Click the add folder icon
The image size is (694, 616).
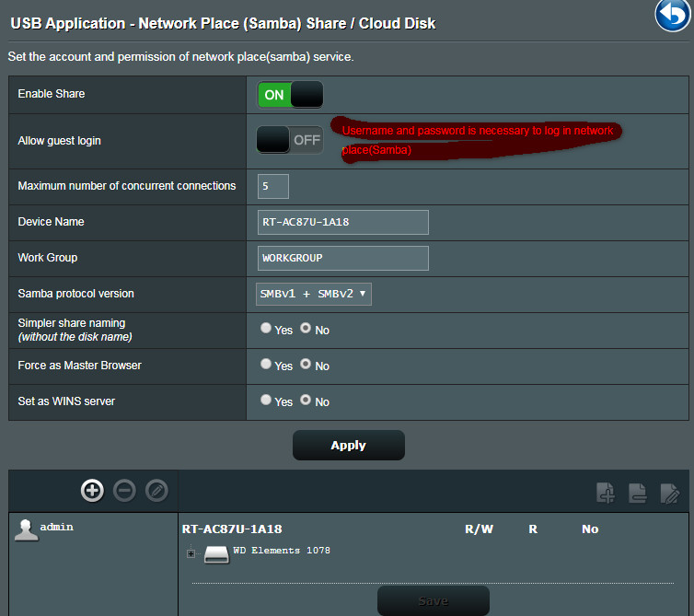(606, 493)
